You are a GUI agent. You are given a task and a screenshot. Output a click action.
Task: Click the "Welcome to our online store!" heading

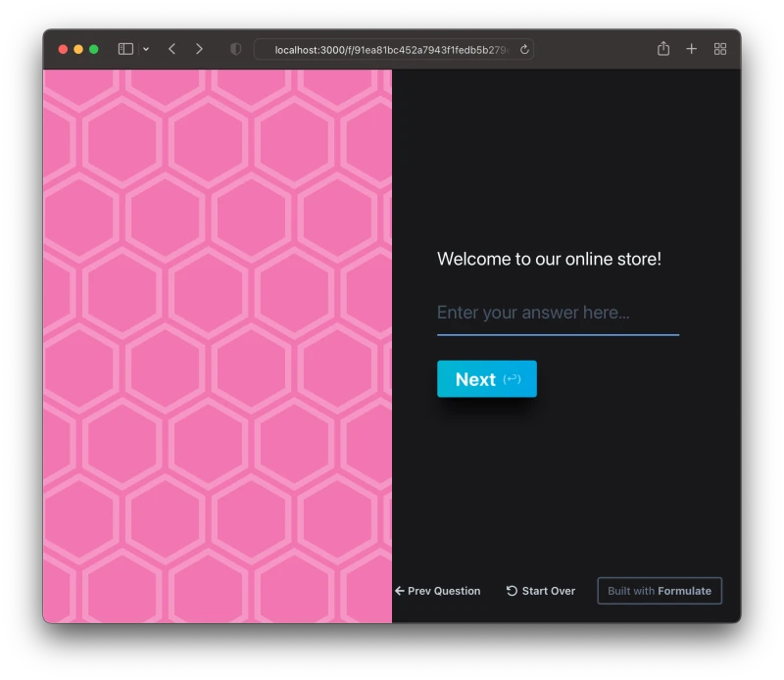coord(549,260)
